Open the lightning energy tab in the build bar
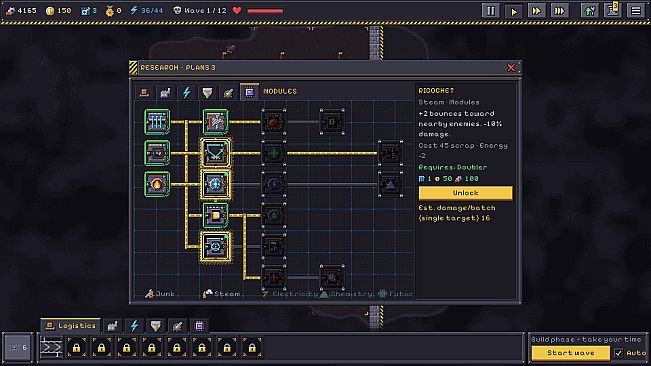Viewport: 651px width, 366px height. click(134, 326)
